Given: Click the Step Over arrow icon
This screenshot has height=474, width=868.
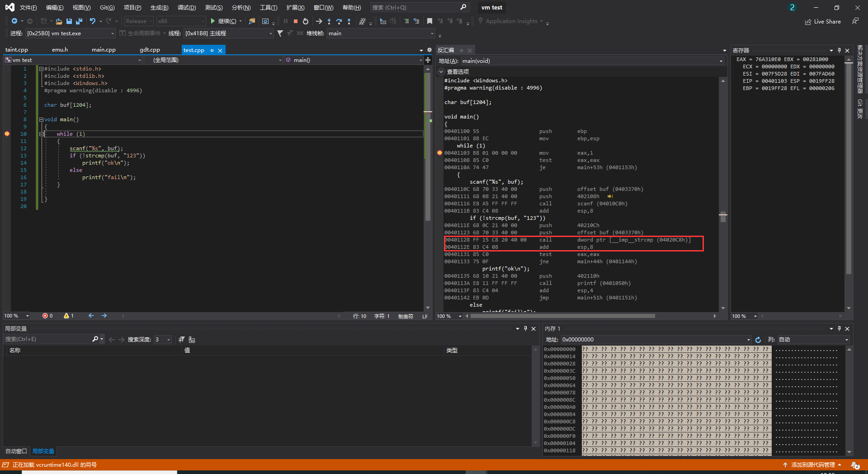Looking at the screenshot, I should pyautogui.click(x=339, y=21).
